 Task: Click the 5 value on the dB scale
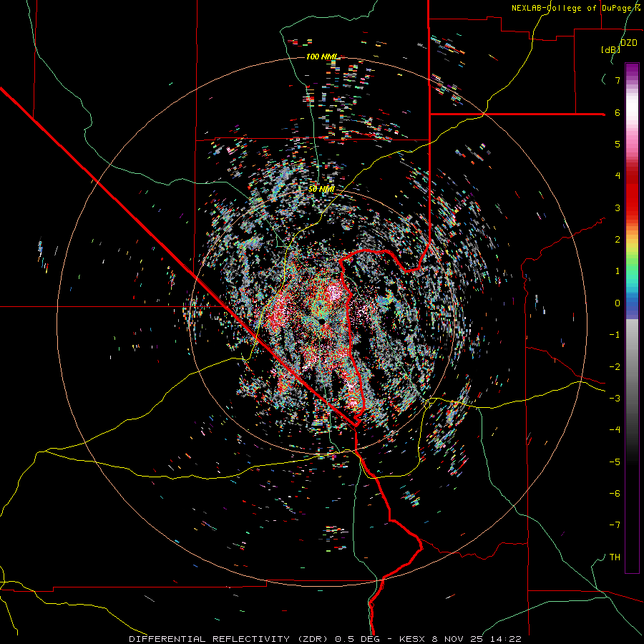point(618,144)
